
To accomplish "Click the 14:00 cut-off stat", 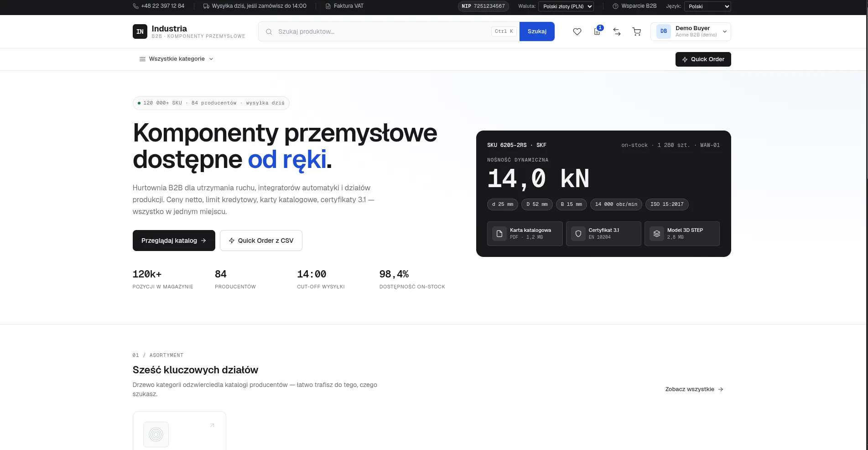I will [x=321, y=279].
